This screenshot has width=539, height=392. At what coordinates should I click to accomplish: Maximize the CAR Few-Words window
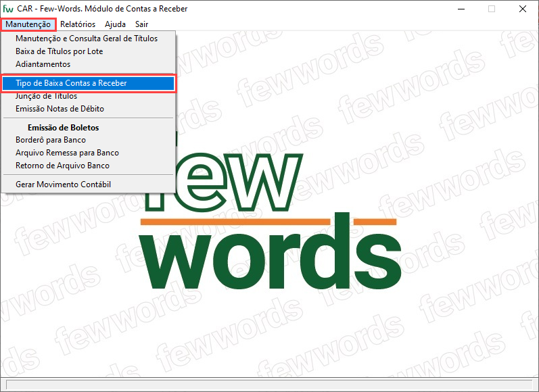492,9
